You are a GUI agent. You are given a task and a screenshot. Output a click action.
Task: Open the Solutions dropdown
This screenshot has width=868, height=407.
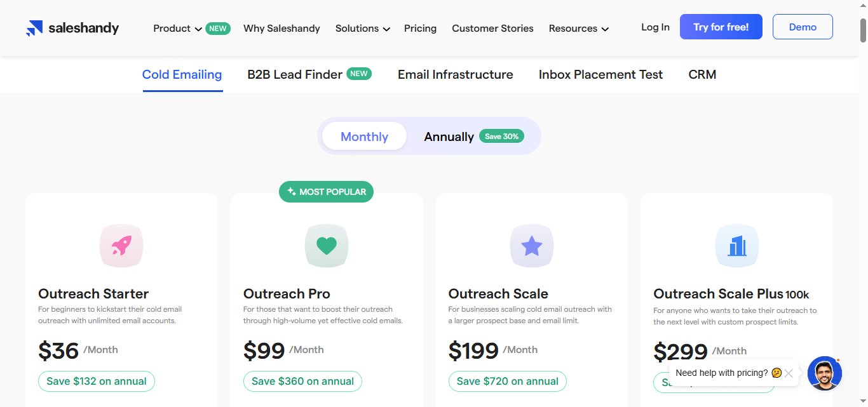point(358,28)
